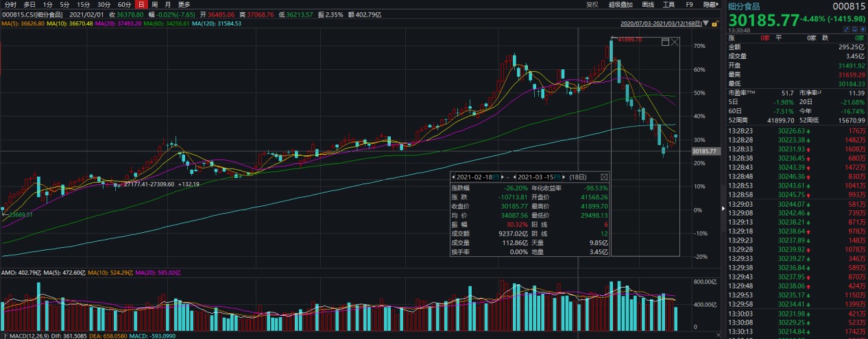Maximize the range selection box icon

click(664, 42)
